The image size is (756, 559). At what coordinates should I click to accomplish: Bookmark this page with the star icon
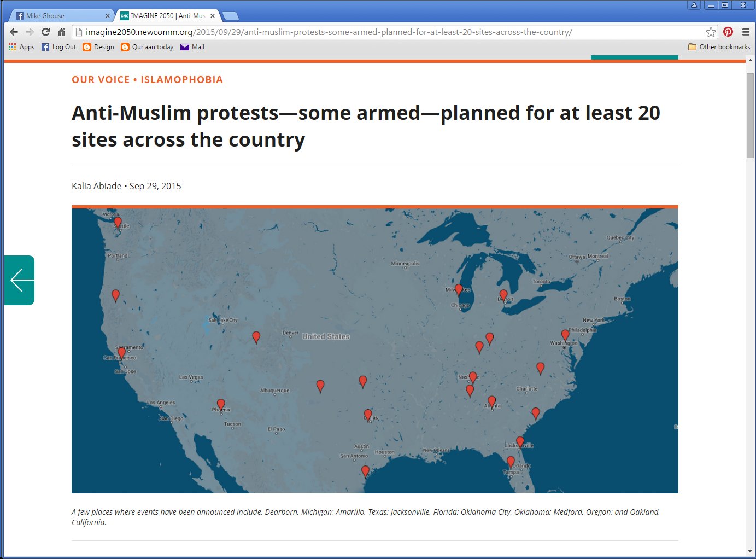(x=711, y=32)
